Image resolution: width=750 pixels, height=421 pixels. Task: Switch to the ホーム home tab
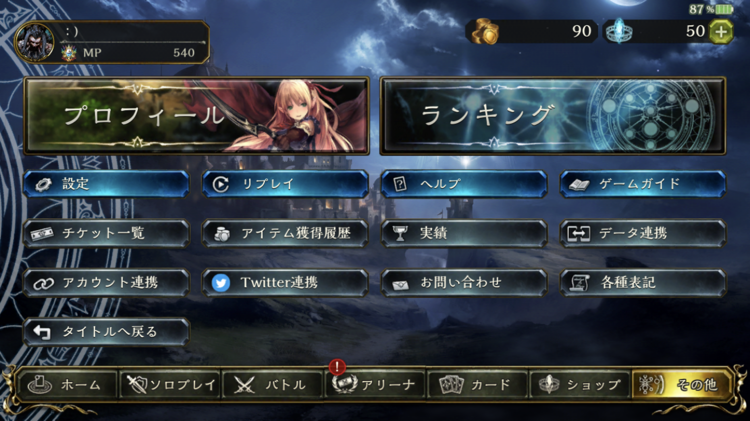pyautogui.click(x=67, y=384)
